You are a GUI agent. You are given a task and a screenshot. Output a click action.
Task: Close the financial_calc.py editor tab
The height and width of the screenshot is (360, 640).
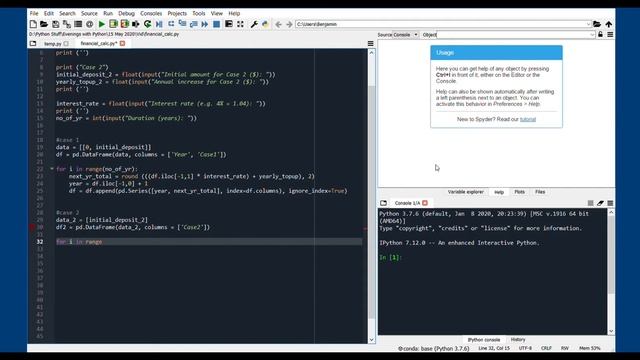122,43
